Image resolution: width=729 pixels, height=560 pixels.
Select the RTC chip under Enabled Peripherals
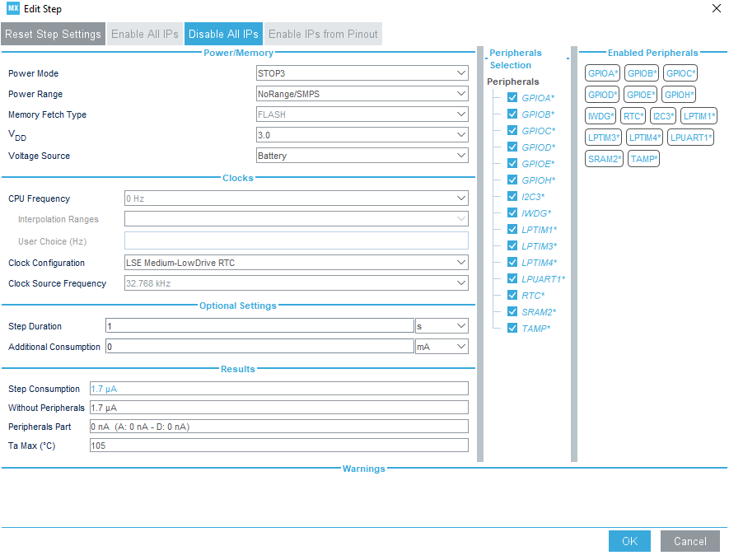pos(634,115)
